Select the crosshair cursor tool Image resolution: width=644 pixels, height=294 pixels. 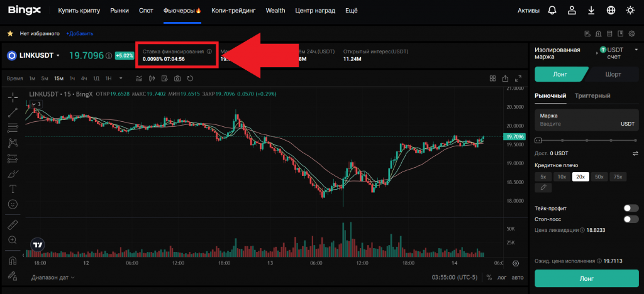click(x=13, y=97)
